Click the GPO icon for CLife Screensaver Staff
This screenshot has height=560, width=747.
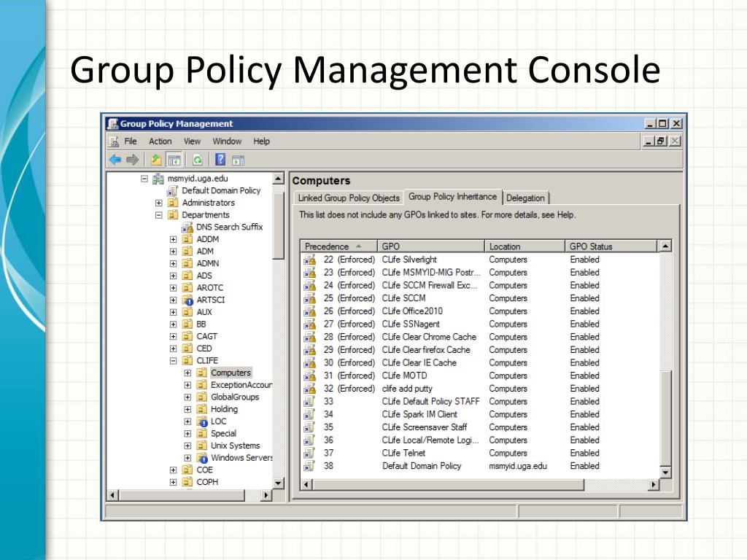[x=309, y=427]
